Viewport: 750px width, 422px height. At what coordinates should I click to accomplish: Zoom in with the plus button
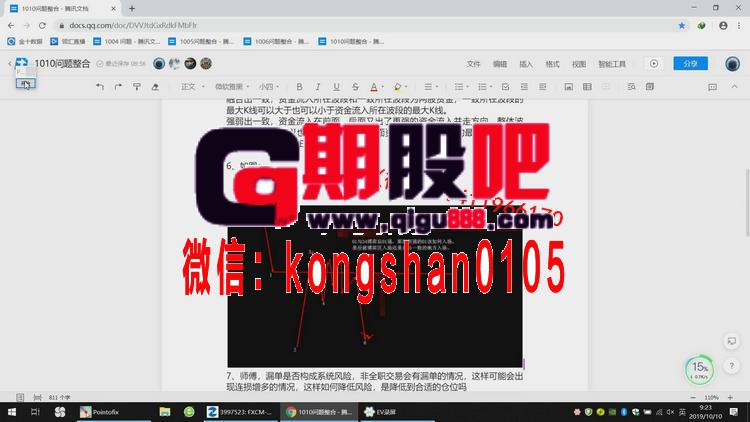[730, 398]
